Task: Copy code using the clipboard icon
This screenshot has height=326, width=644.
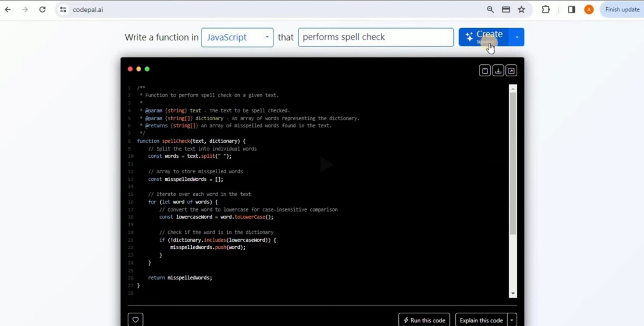Action: point(485,71)
